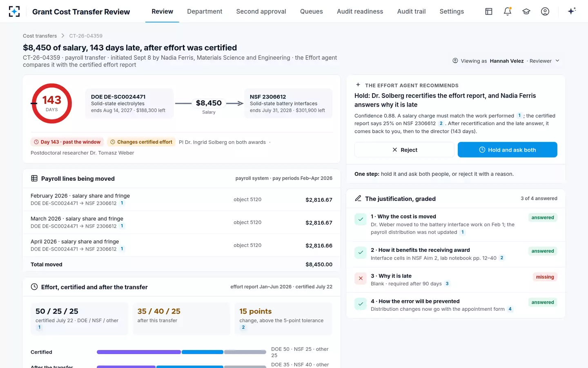Screen dimensions: 588x368
Task: Click the April 2026 amount $2,816.66
Action: 319,246
